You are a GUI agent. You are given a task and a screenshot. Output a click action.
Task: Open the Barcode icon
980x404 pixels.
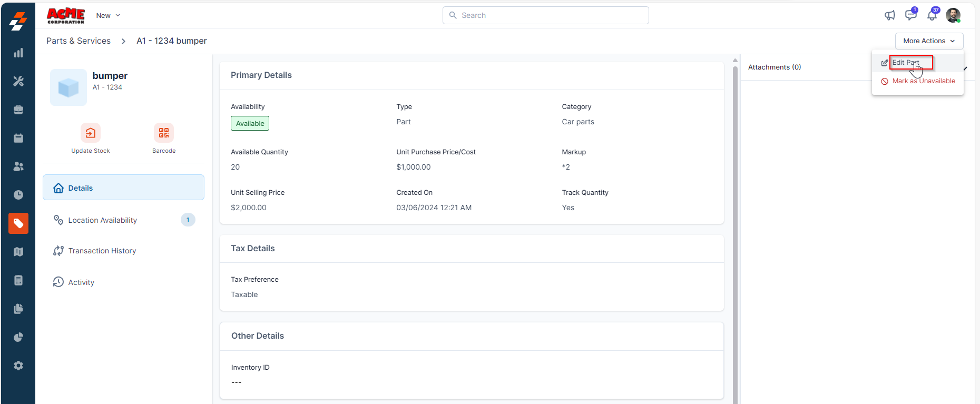click(x=164, y=133)
